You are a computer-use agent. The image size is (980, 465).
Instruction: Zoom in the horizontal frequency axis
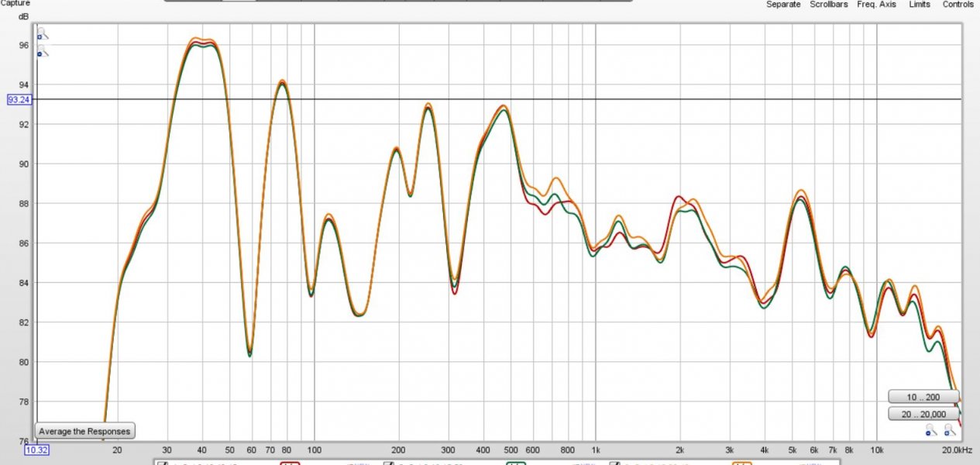pos(950,429)
